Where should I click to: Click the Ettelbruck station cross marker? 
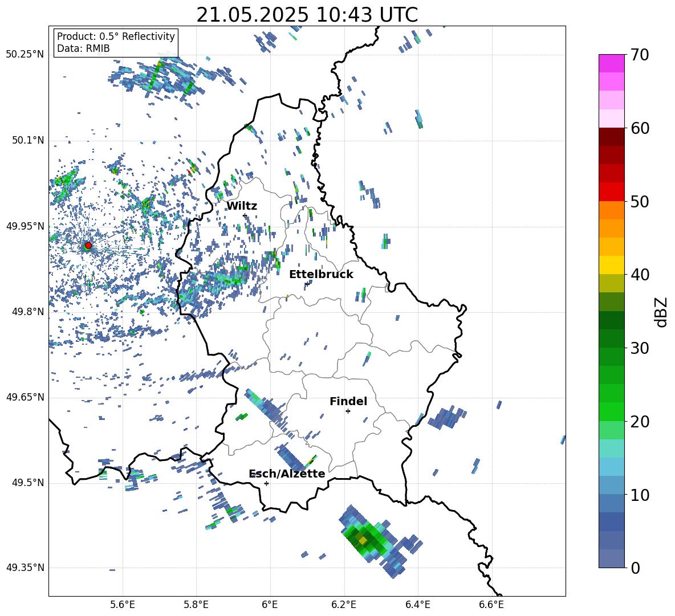click(x=307, y=284)
